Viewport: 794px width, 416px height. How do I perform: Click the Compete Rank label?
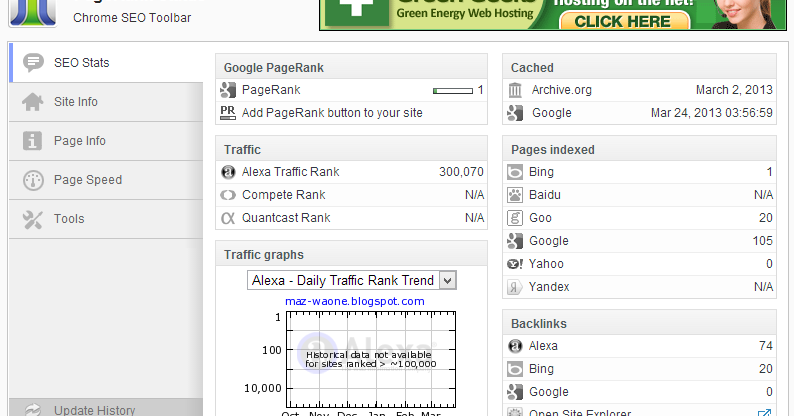point(284,195)
